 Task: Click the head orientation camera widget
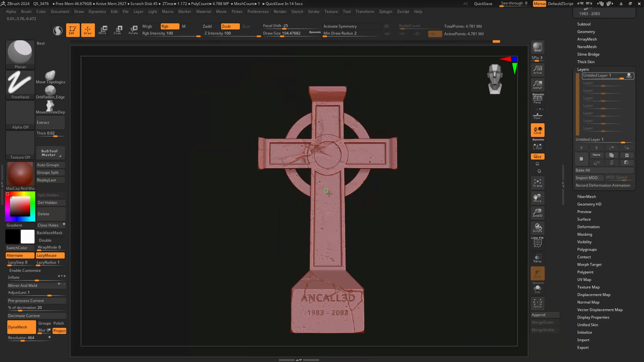pyautogui.click(x=495, y=79)
